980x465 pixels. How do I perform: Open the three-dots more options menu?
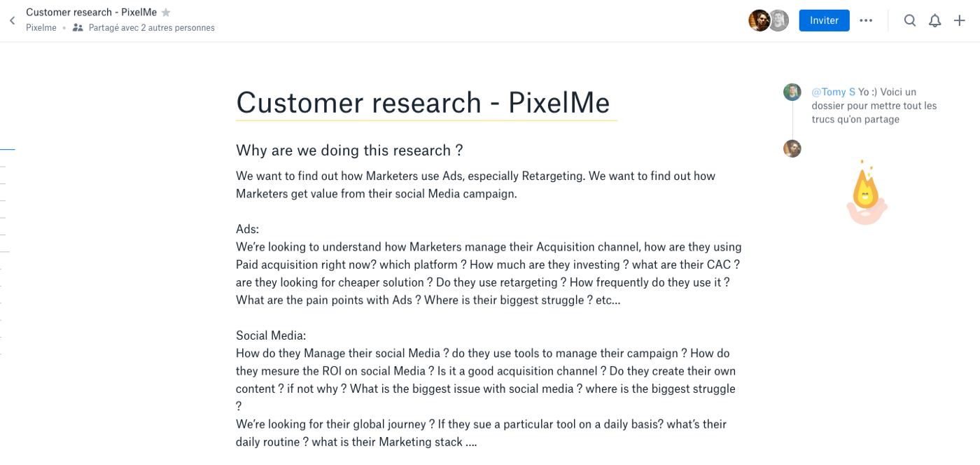pos(866,20)
